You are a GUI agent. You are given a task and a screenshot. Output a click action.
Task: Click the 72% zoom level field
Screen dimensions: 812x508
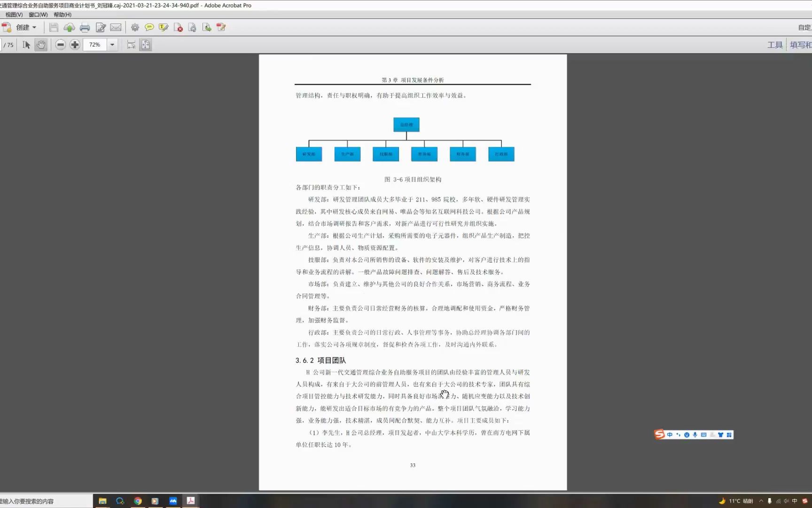[x=95, y=45]
